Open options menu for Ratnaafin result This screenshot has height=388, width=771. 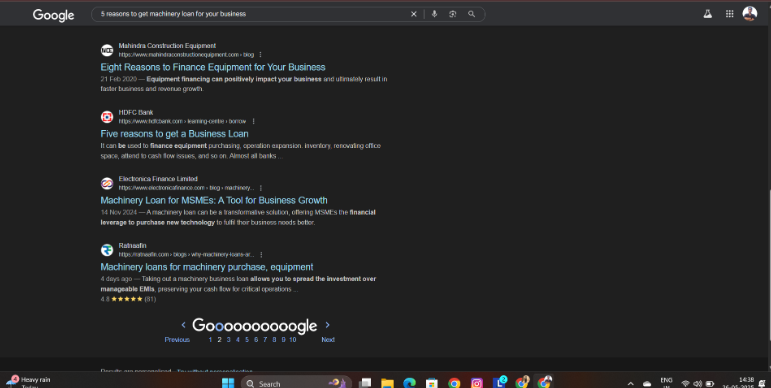tap(261, 254)
